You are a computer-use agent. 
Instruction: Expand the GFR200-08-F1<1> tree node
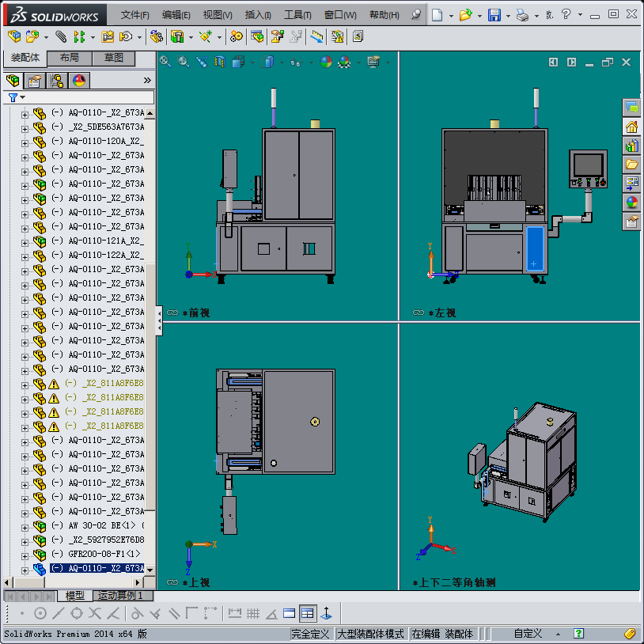click(25, 556)
